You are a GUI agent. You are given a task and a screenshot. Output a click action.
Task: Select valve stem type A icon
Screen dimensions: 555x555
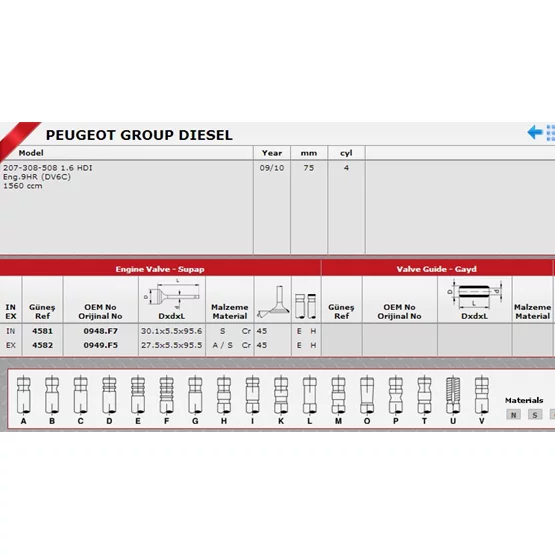pos(23,395)
